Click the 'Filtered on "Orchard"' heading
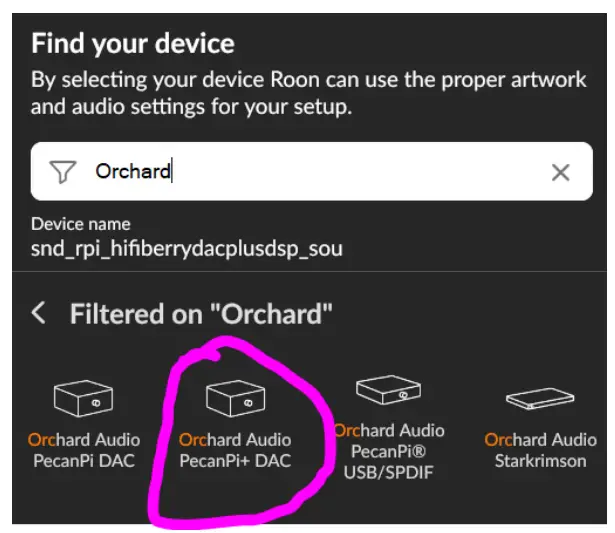 (200, 314)
